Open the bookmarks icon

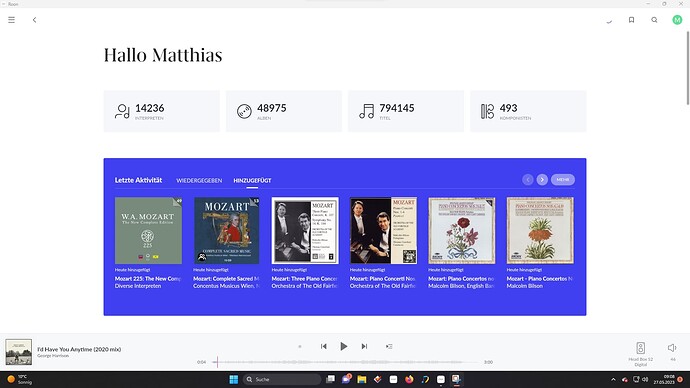pos(631,20)
